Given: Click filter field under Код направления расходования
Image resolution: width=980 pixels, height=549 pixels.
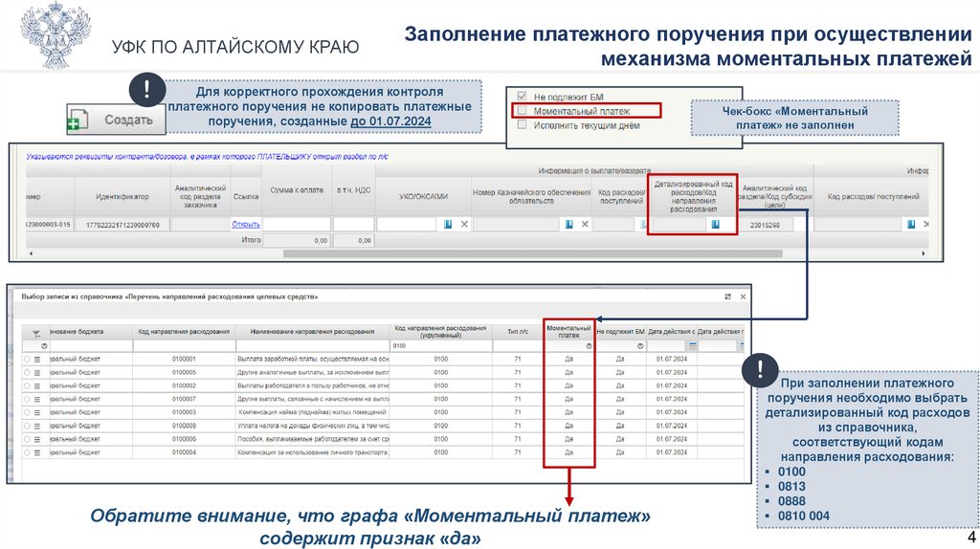Looking at the screenshot, I should (x=184, y=346).
